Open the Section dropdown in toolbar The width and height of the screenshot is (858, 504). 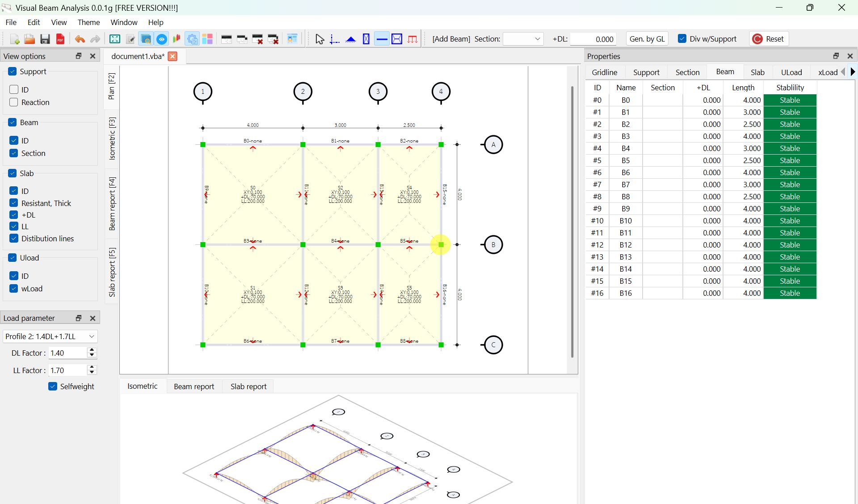[523, 39]
